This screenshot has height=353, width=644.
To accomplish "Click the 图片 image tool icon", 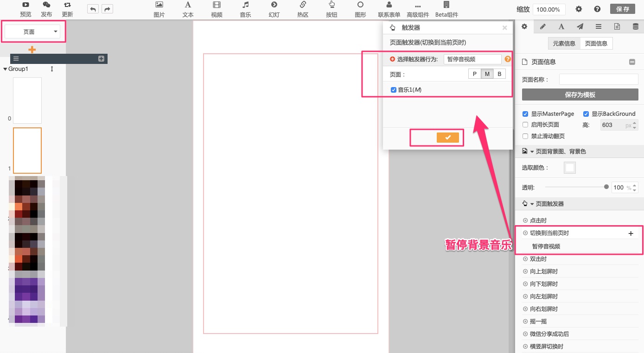I will [159, 5].
